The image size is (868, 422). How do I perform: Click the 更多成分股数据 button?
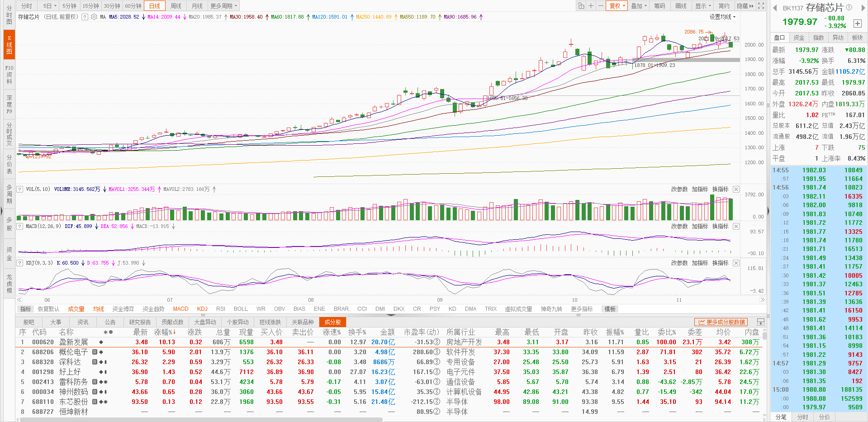721,322
